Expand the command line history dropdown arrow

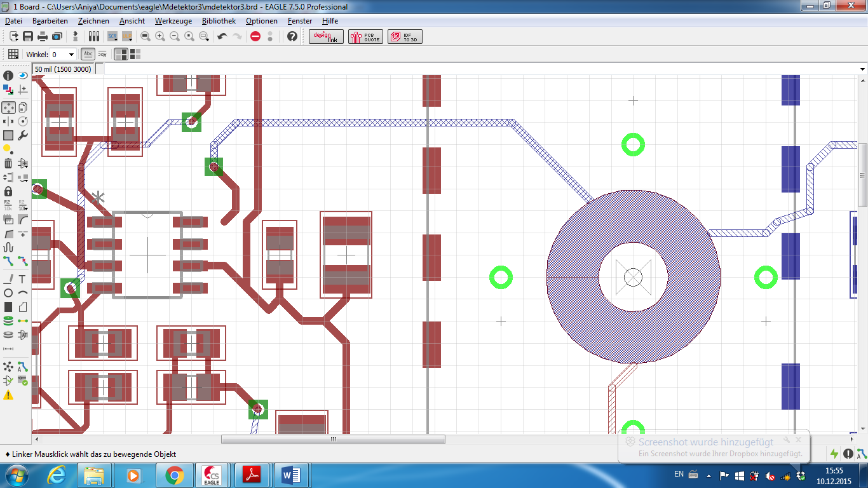(x=862, y=69)
